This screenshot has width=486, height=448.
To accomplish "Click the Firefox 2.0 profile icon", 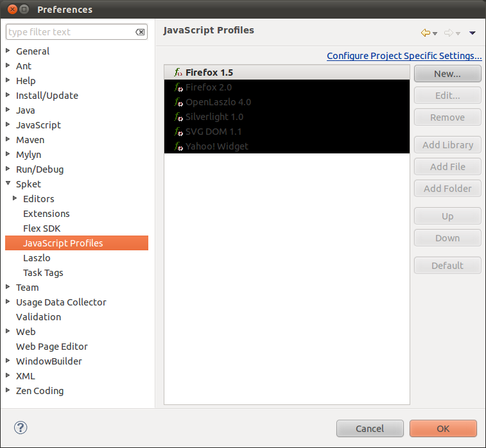I will [179, 87].
